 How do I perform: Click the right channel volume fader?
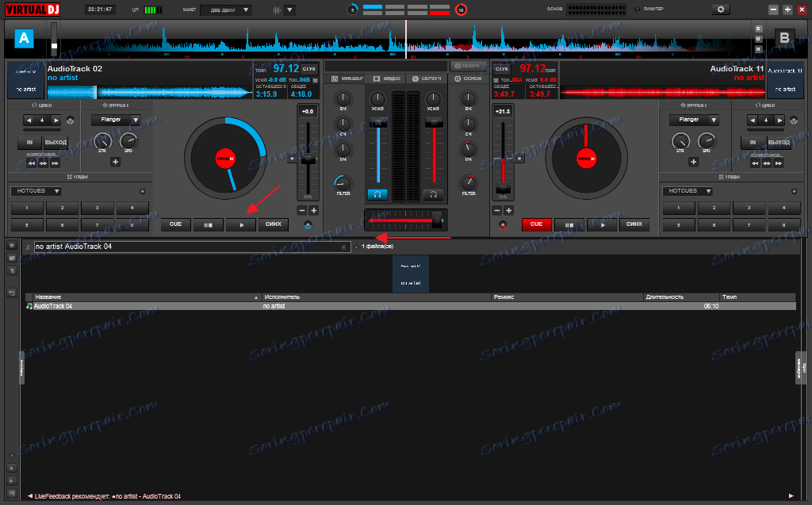(x=434, y=122)
